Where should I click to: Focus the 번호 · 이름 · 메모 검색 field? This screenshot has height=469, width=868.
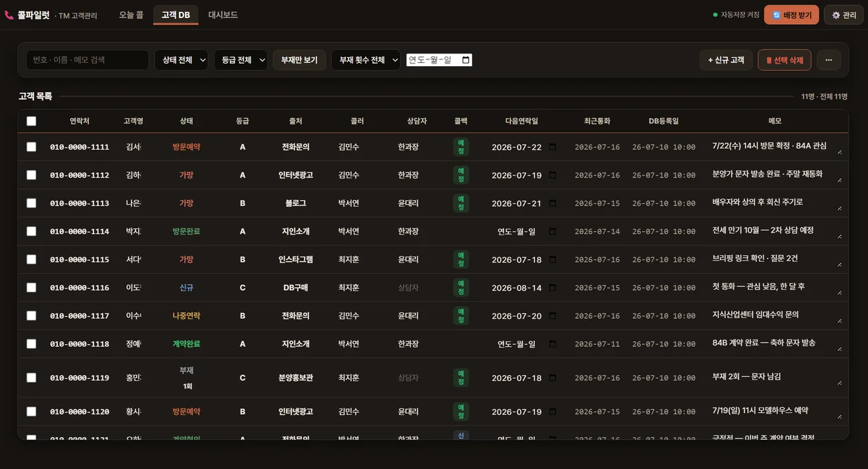click(87, 60)
